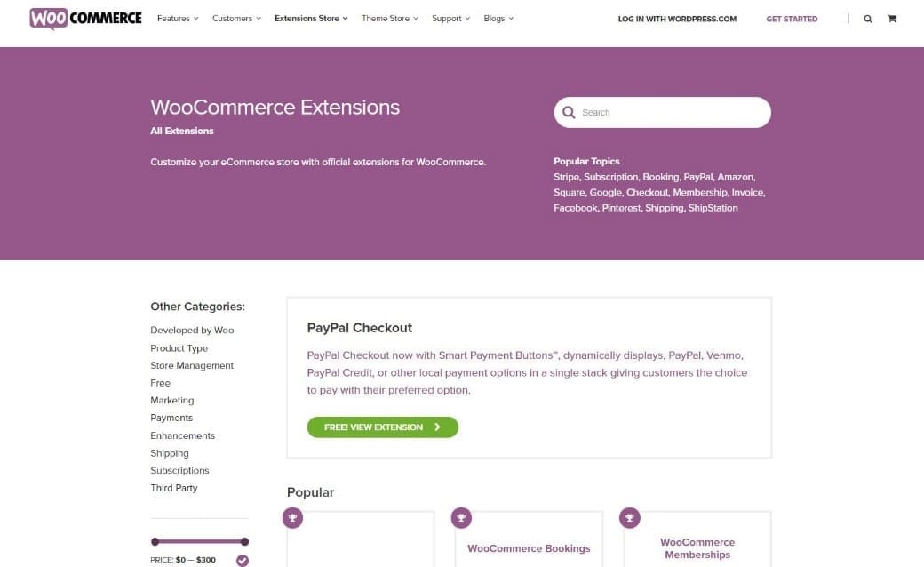
Task: Click LOG IN WITH WORDPRESS.COM
Action: click(677, 18)
